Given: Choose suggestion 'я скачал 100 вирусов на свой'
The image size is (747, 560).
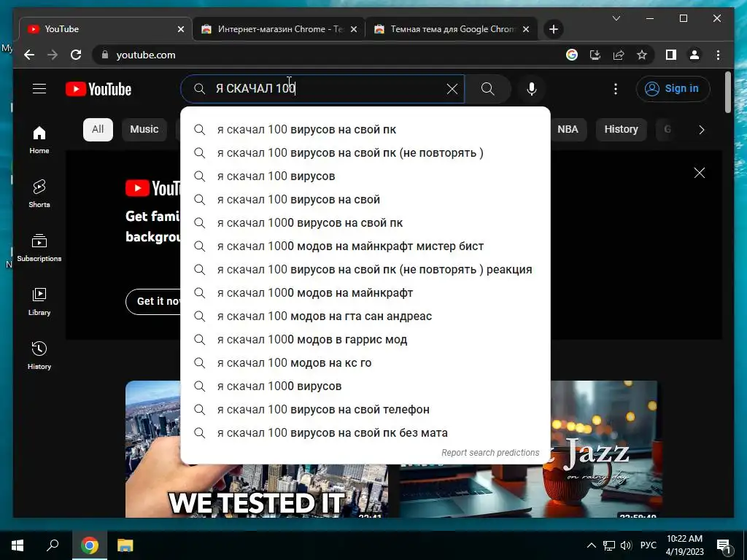Looking at the screenshot, I should pyautogui.click(x=365, y=200).
